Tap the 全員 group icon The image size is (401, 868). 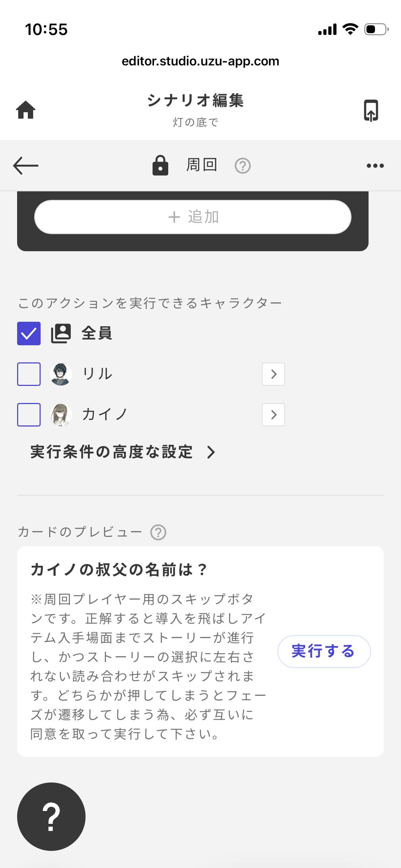pyautogui.click(x=61, y=334)
